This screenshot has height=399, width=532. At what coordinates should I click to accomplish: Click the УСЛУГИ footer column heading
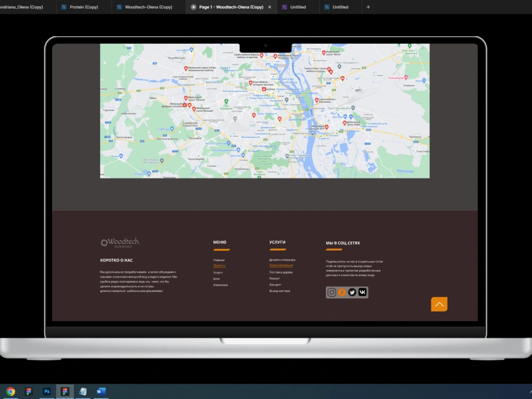[277, 242]
